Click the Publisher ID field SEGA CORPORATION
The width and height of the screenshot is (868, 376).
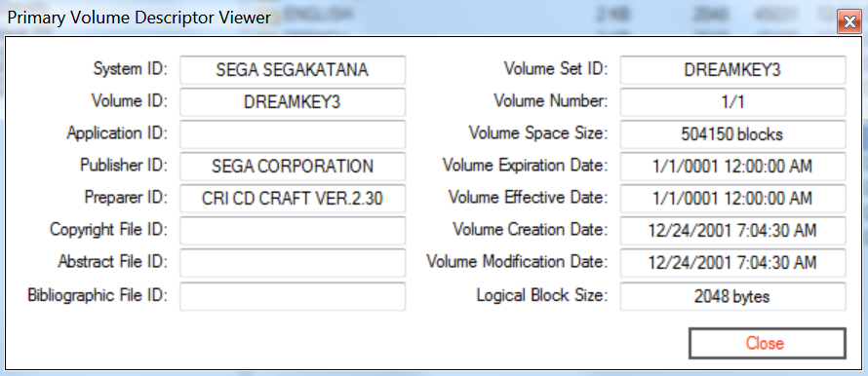293,167
